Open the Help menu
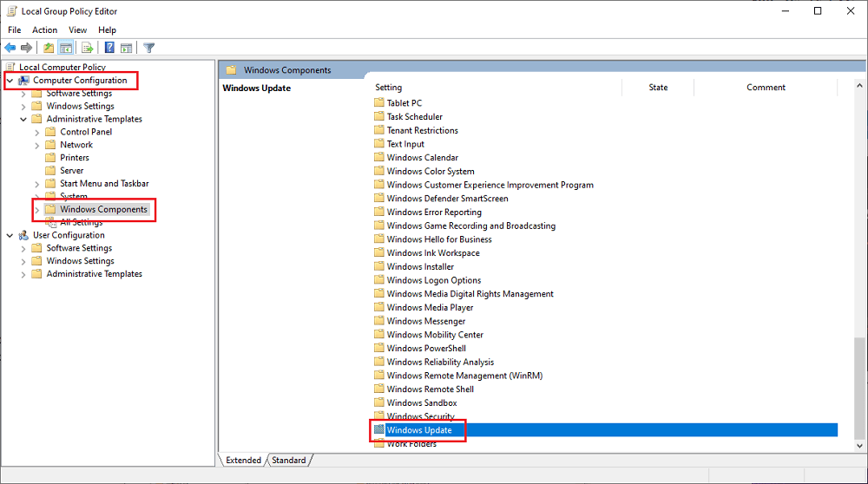 click(x=107, y=29)
